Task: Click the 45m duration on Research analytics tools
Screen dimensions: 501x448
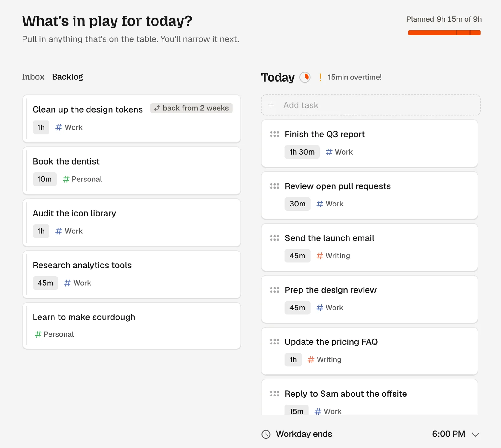Action: click(45, 283)
